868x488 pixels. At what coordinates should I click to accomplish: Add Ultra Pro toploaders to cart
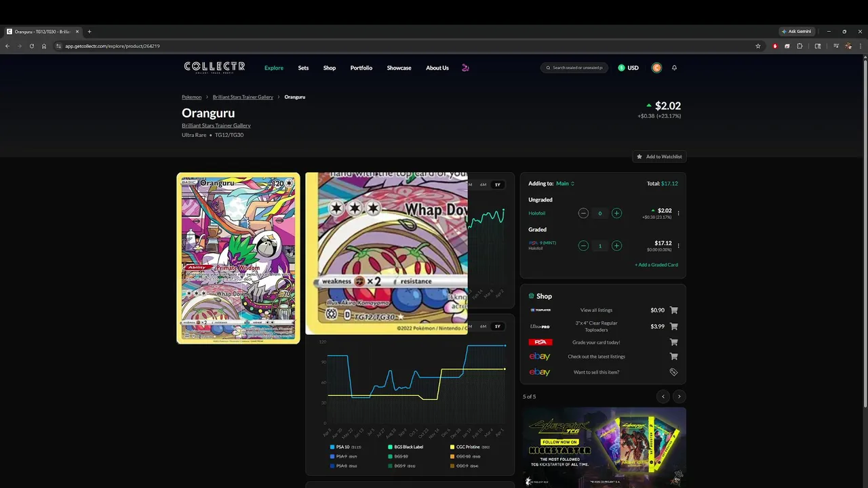coord(673,327)
